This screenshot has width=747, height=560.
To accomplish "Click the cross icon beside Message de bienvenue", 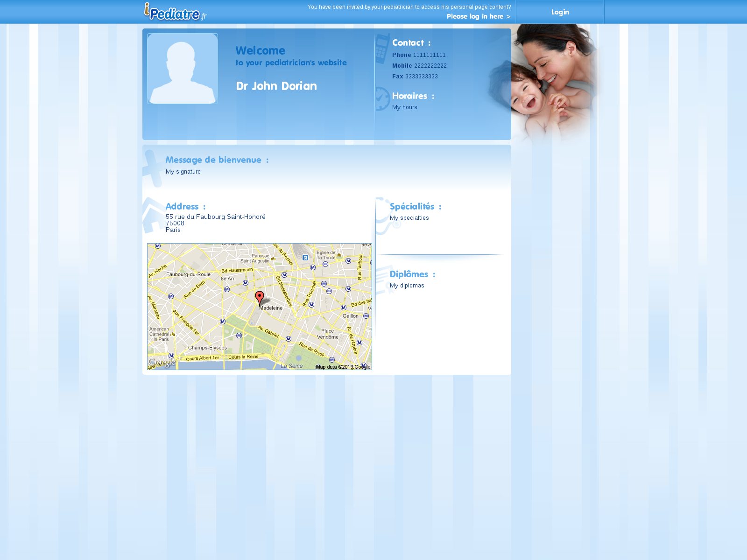I will (152, 168).
